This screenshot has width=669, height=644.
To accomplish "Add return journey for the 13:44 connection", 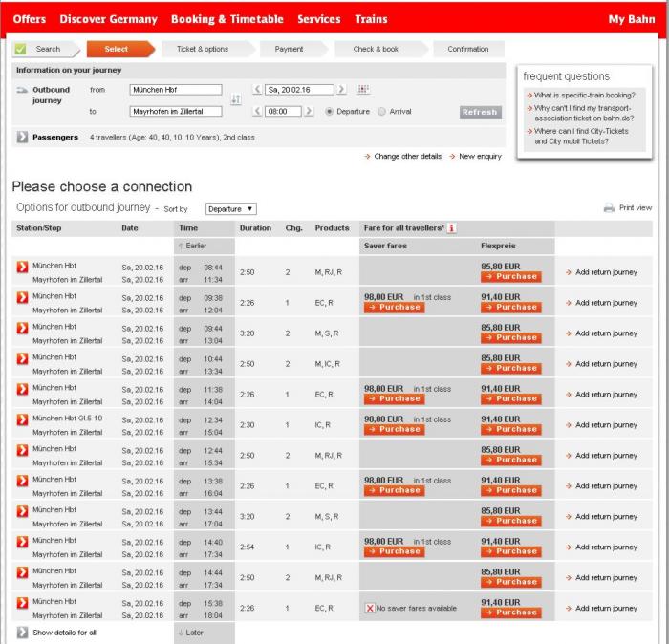I will coord(606,517).
